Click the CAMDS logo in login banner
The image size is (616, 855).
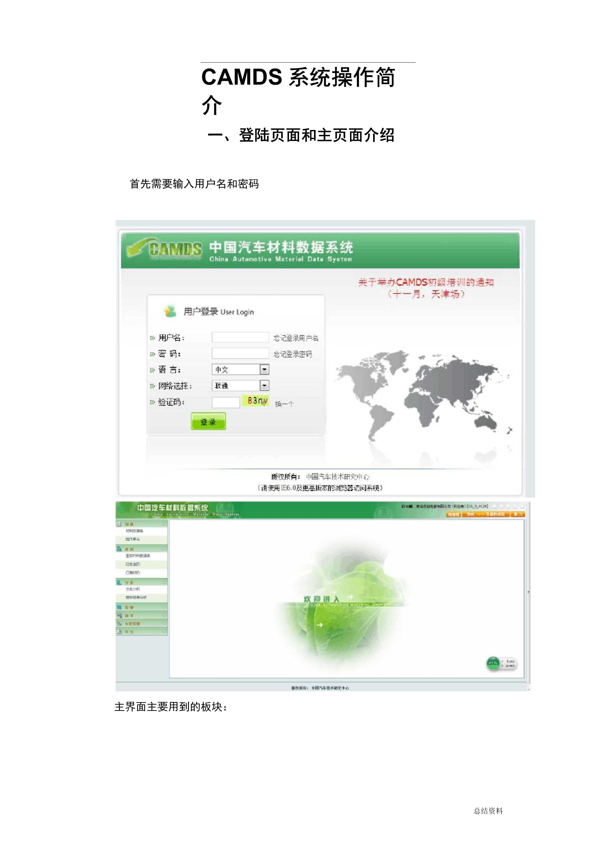pyautogui.click(x=165, y=248)
